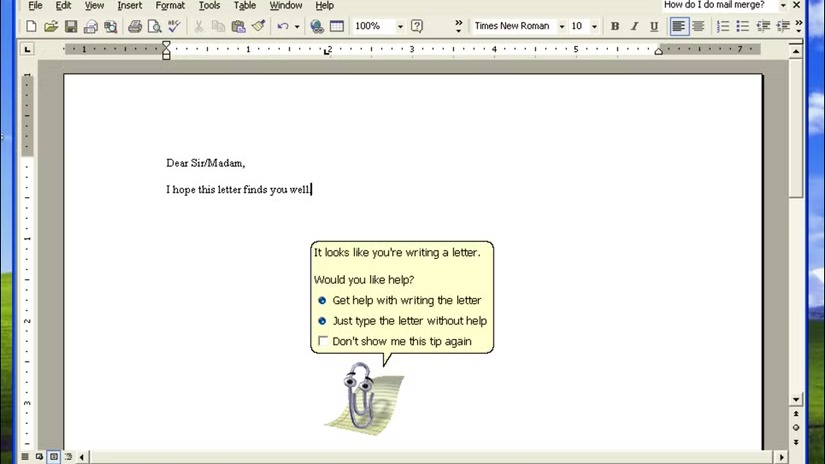The width and height of the screenshot is (825, 464).
Task: Click the Cut scissors icon
Action: click(198, 26)
